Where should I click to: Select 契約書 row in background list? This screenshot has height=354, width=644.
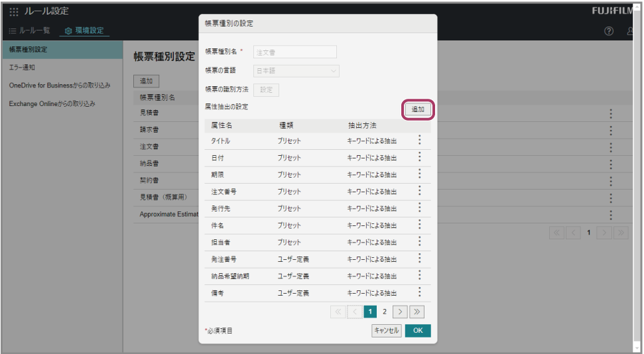[x=149, y=180]
